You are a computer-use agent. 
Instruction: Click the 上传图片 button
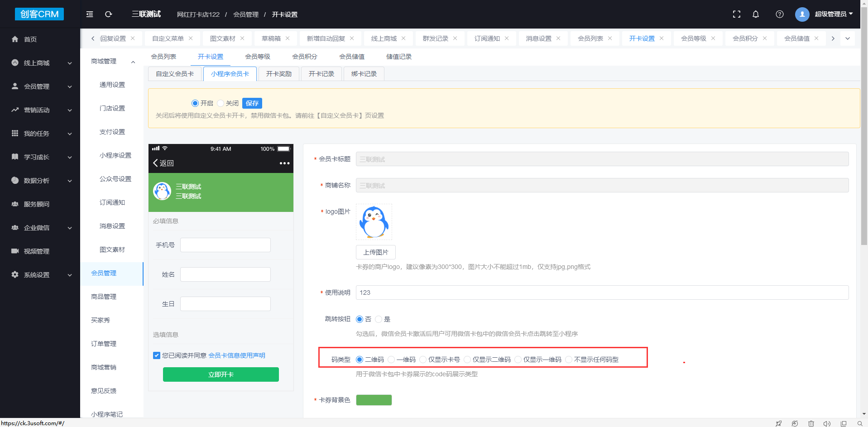[x=376, y=252]
